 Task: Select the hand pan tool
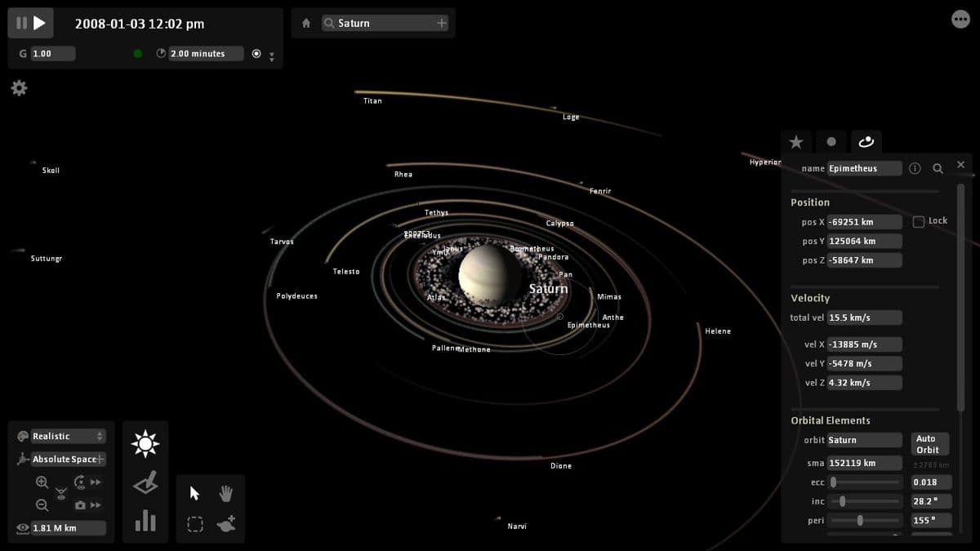(x=226, y=493)
